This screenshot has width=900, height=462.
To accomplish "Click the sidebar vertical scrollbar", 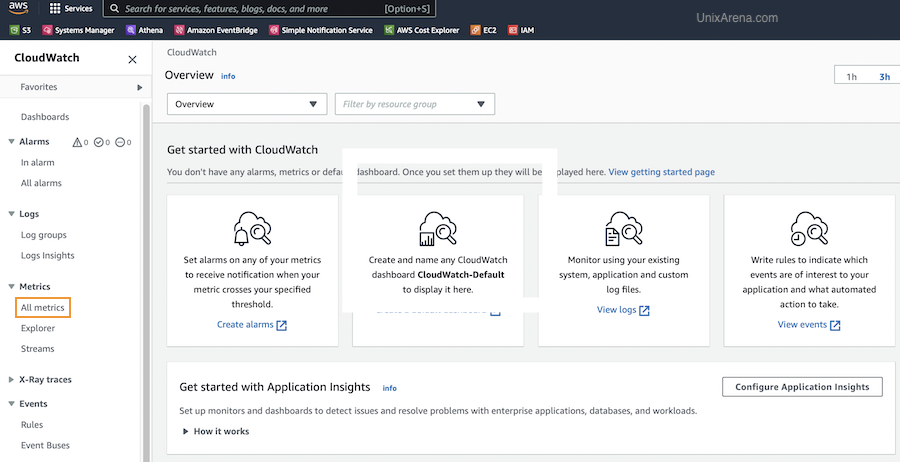I will pos(146,281).
